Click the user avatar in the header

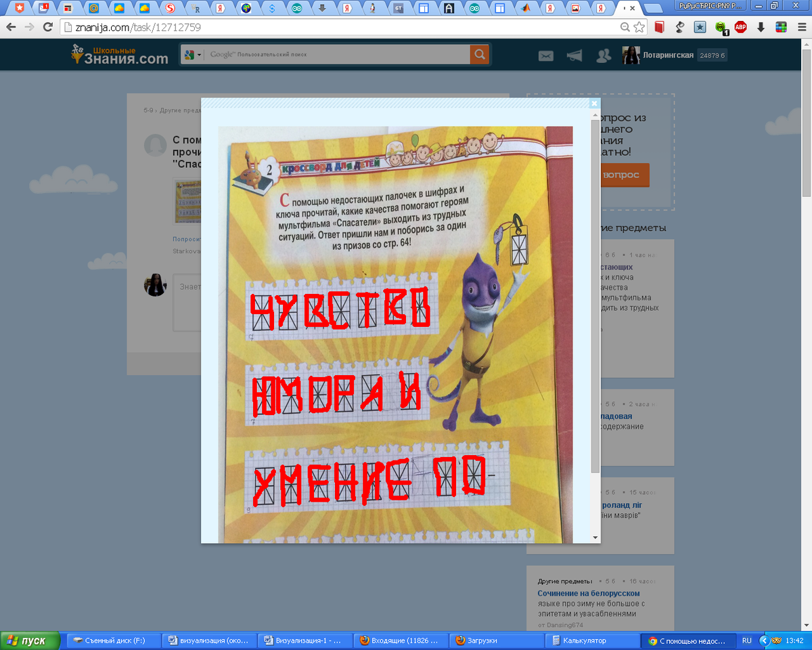click(x=631, y=56)
